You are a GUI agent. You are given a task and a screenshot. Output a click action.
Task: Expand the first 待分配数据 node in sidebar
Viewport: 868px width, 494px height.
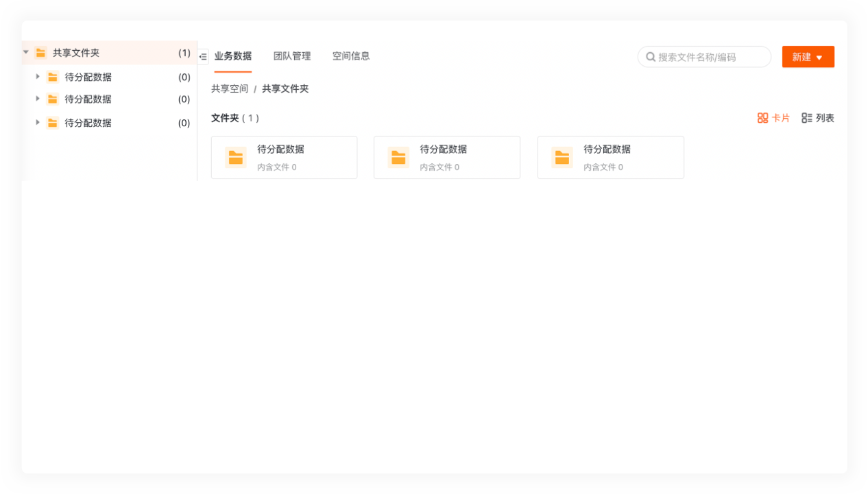tap(38, 76)
